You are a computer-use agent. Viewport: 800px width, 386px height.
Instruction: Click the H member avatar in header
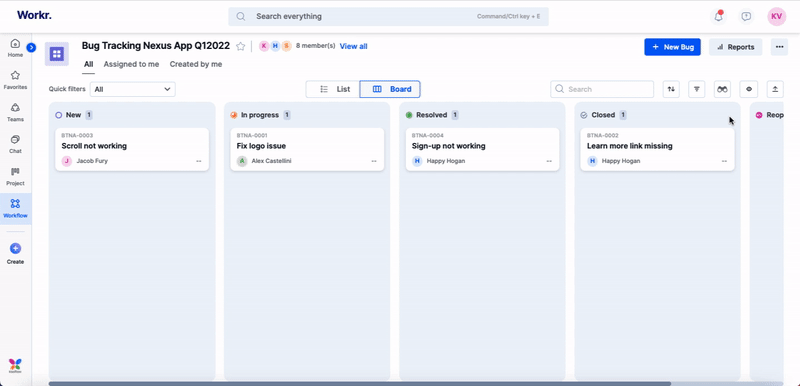click(x=275, y=46)
